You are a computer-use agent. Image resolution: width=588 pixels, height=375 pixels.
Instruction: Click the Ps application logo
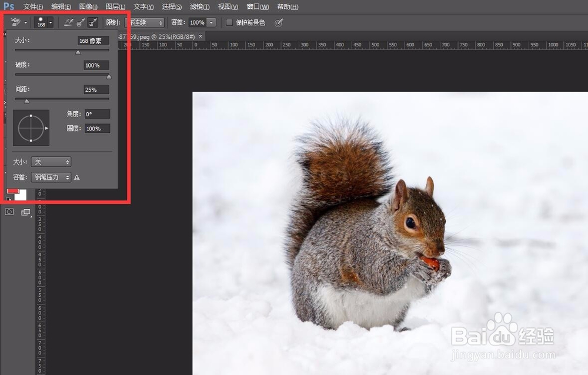(x=9, y=6)
